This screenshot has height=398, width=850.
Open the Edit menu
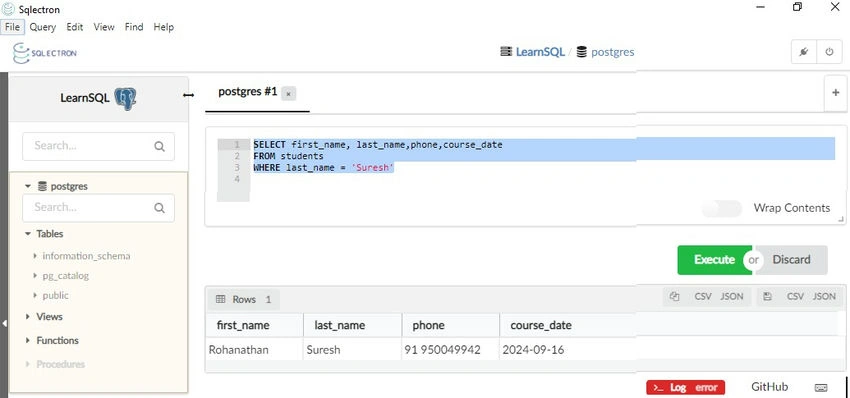click(75, 27)
